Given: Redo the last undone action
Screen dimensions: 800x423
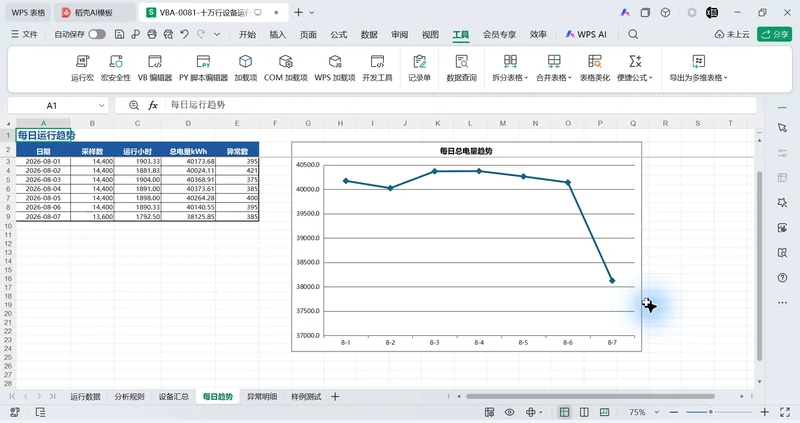Looking at the screenshot, I should (201, 34).
